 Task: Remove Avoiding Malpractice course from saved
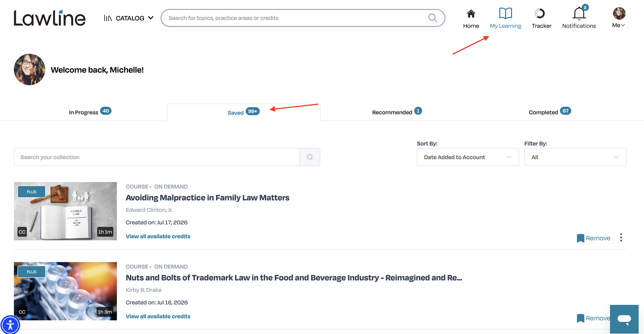tap(593, 238)
